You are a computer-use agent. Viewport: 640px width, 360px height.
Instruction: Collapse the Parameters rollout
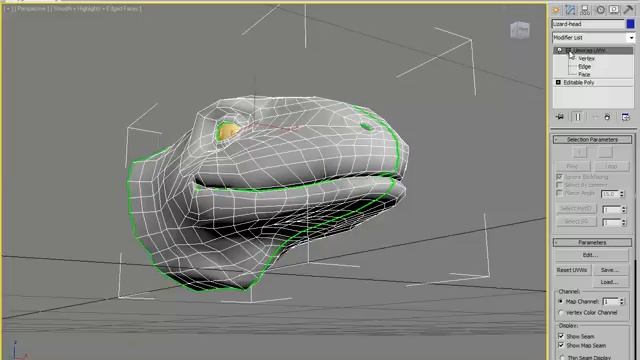tap(592, 242)
